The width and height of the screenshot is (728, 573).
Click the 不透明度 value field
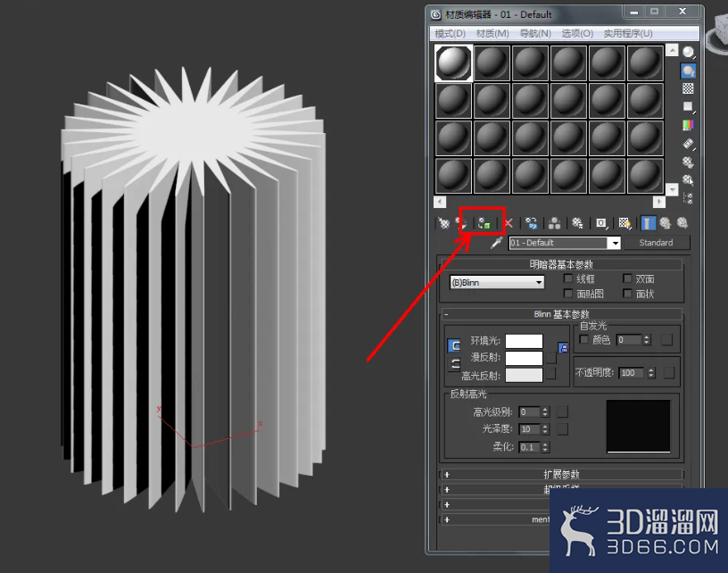pos(632,372)
